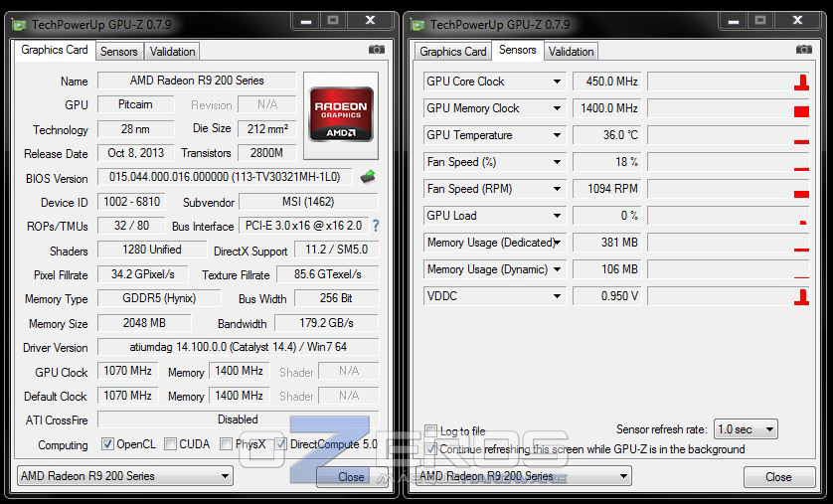Image resolution: width=833 pixels, height=504 pixels.
Task: Click the GPU Core Clock history graph
Action: point(729,82)
